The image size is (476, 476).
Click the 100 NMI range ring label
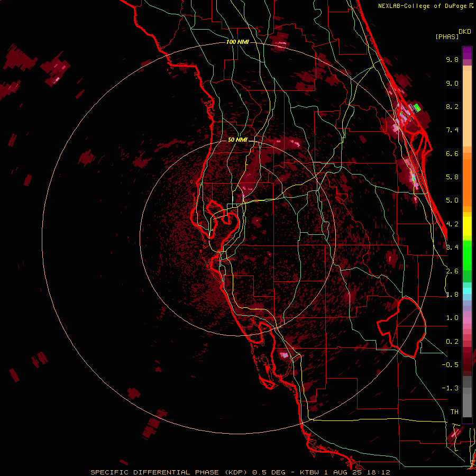(x=237, y=42)
